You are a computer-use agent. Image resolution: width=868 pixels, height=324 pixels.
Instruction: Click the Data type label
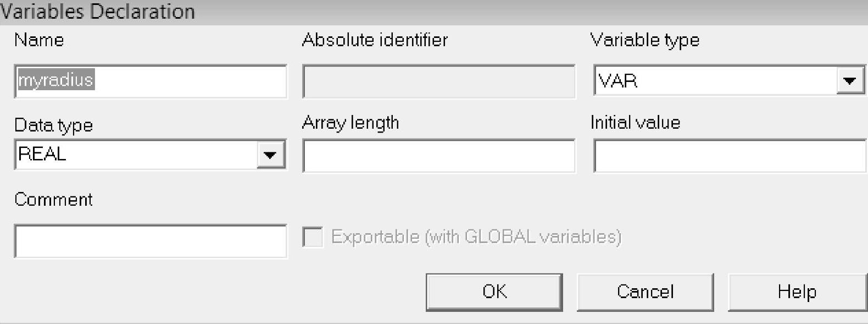pos(53,125)
